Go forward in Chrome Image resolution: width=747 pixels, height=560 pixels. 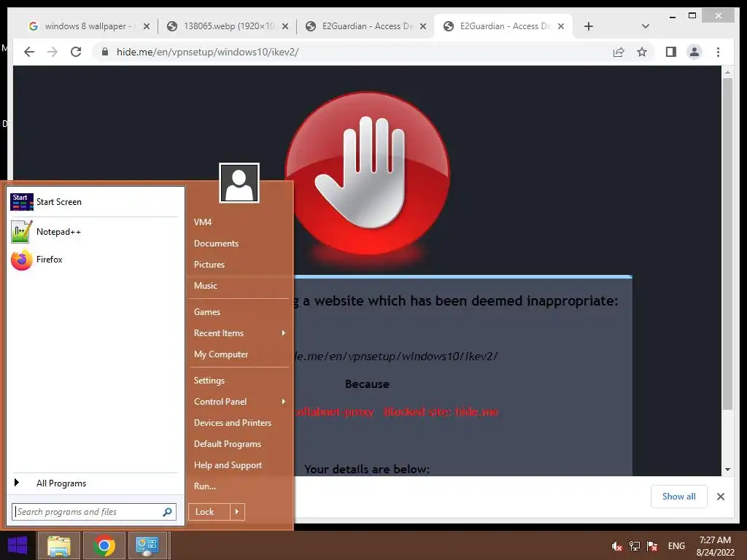point(53,52)
